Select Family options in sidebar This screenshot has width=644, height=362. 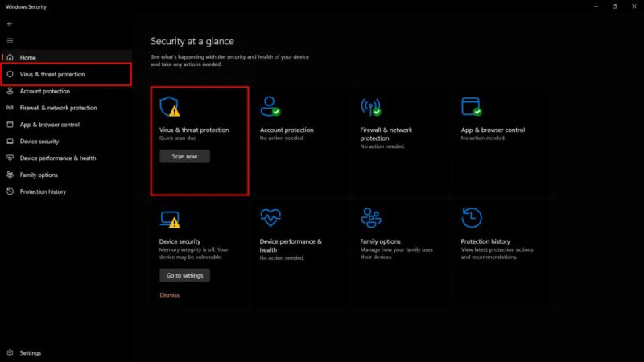[67, 175]
